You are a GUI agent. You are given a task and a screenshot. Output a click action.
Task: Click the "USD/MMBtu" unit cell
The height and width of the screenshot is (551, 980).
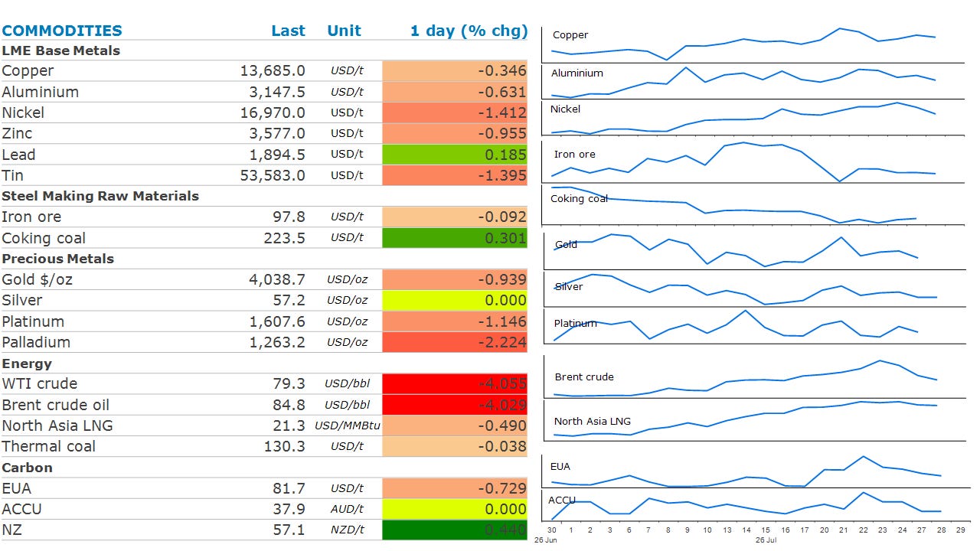(x=348, y=425)
